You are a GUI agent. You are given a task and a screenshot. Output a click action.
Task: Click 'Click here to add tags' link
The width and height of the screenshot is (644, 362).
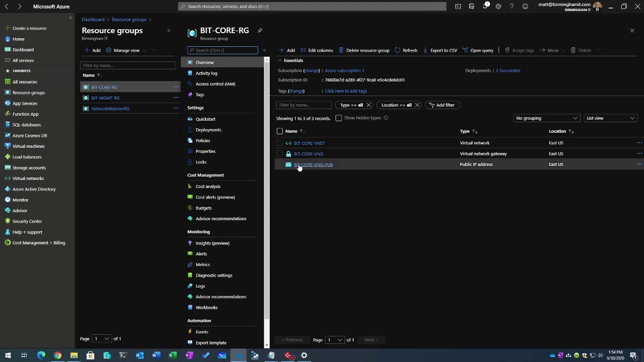coord(346,91)
